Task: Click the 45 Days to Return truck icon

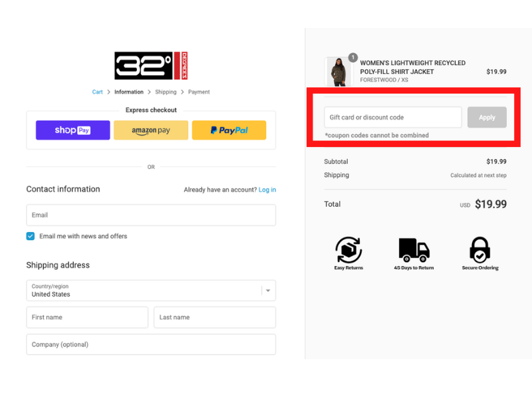Action: [414, 250]
